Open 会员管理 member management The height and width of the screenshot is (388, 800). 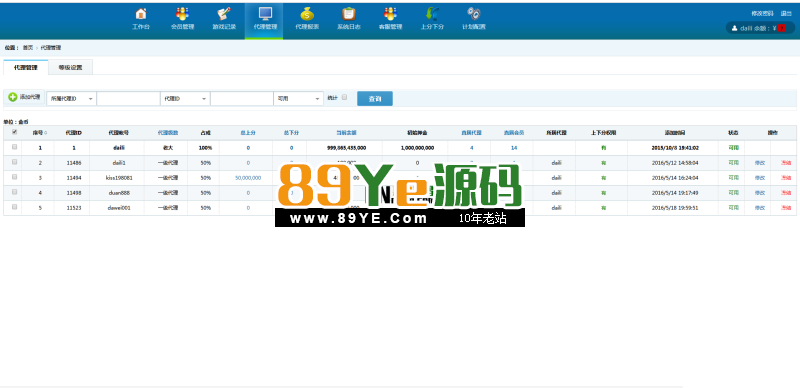pyautogui.click(x=182, y=19)
